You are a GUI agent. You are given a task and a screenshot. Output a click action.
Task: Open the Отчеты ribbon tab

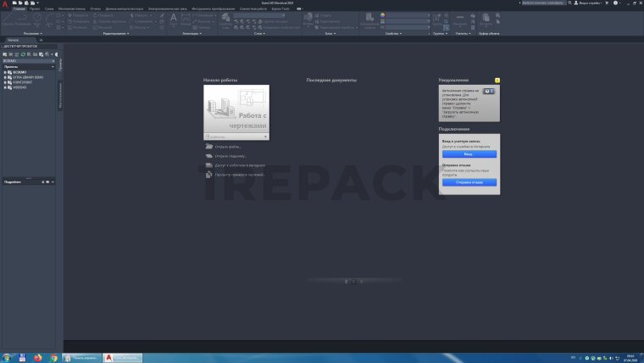pyautogui.click(x=95, y=8)
